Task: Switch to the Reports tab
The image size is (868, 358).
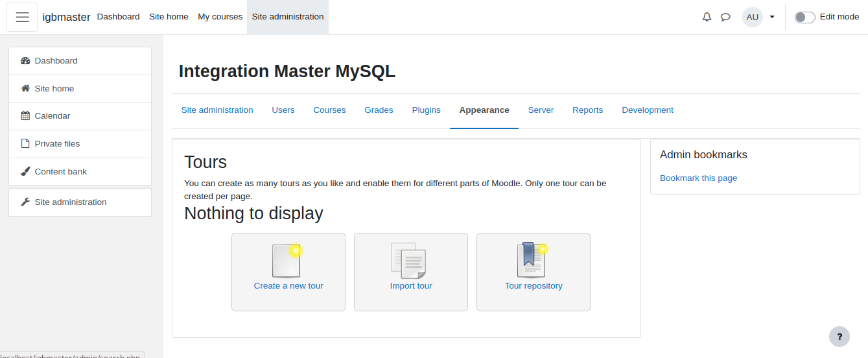Action: click(x=587, y=110)
